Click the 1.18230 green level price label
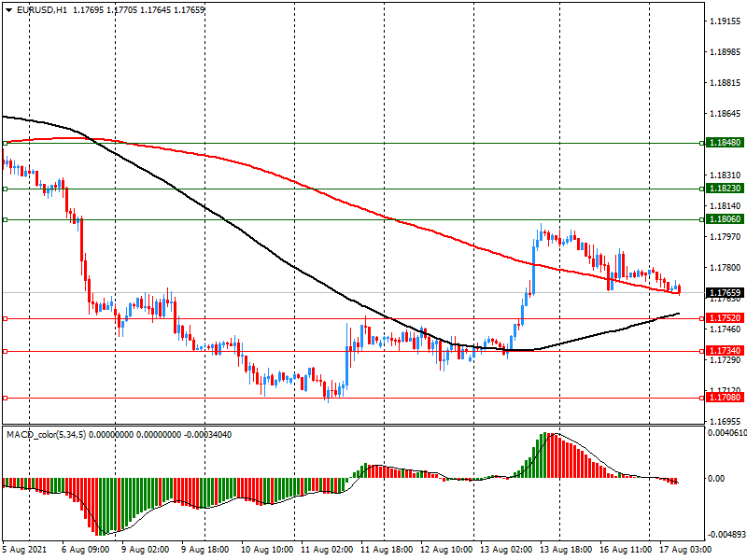747x560 pixels. (x=725, y=189)
